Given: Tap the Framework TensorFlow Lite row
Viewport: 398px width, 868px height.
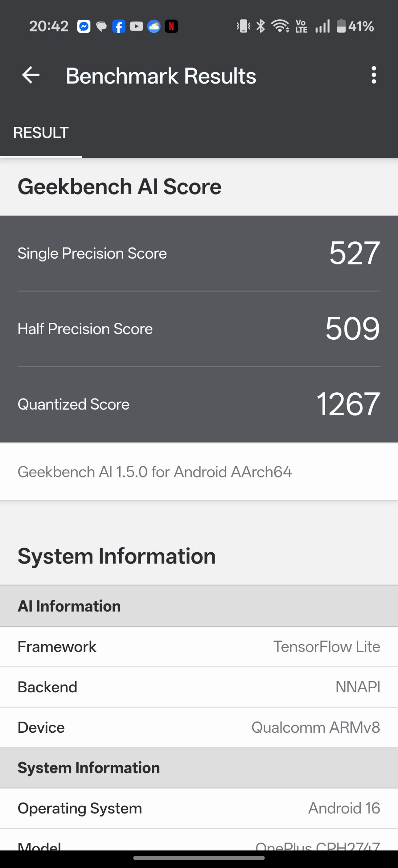Looking at the screenshot, I should coord(199,647).
